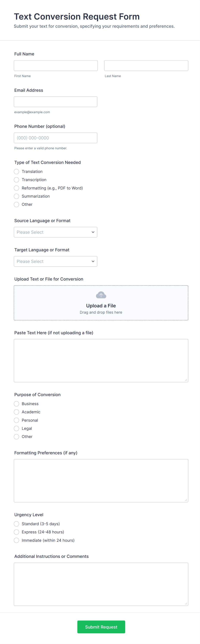The width and height of the screenshot is (200, 644).
Task: Choose Express (24-48 hours) urgency
Action: pos(17,532)
